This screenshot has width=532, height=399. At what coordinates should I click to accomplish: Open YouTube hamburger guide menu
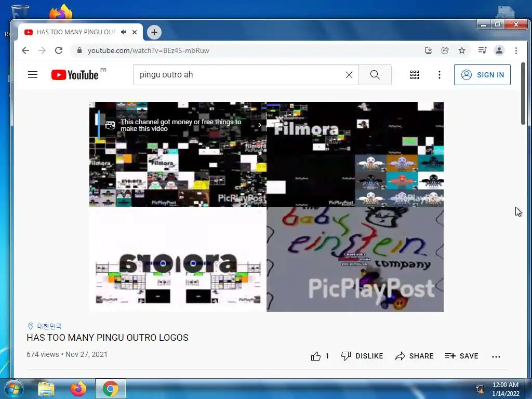pos(33,75)
